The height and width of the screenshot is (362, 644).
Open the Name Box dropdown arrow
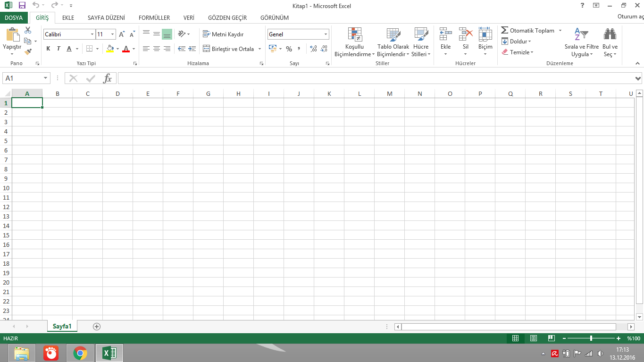pyautogui.click(x=46, y=78)
